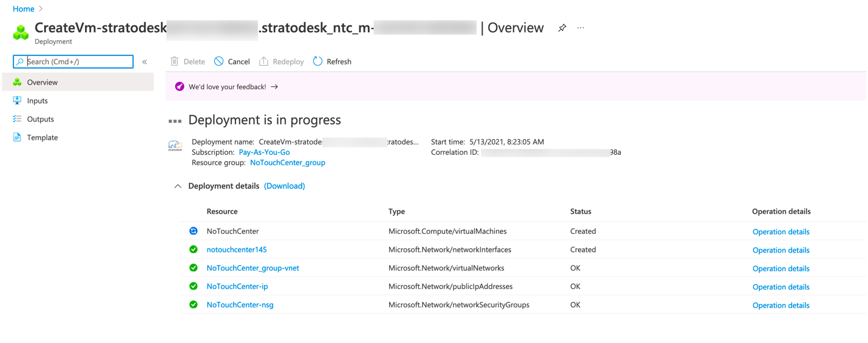Open the ellipsis more-options menu in header
Viewport: 868px width, 343px height.
581,28
